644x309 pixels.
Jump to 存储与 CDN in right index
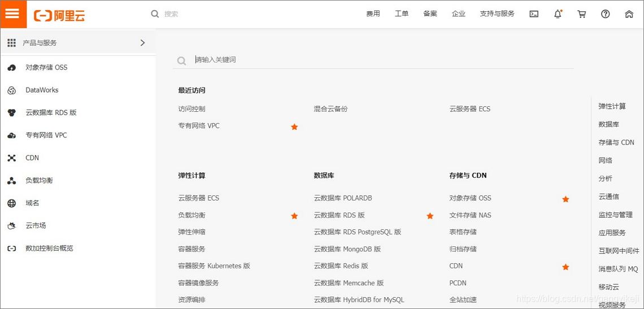tap(616, 142)
